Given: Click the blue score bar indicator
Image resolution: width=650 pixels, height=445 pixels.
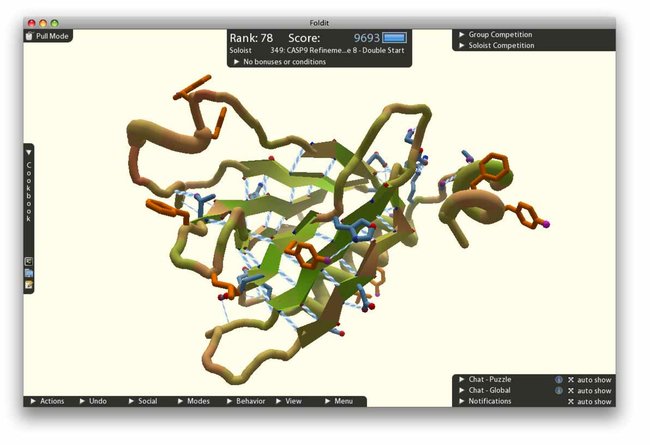Looking at the screenshot, I should pyautogui.click(x=396, y=38).
